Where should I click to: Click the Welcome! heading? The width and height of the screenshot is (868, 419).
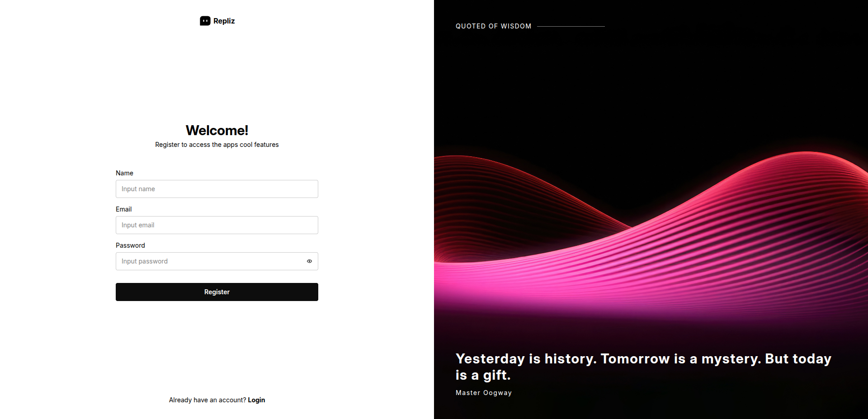217,130
